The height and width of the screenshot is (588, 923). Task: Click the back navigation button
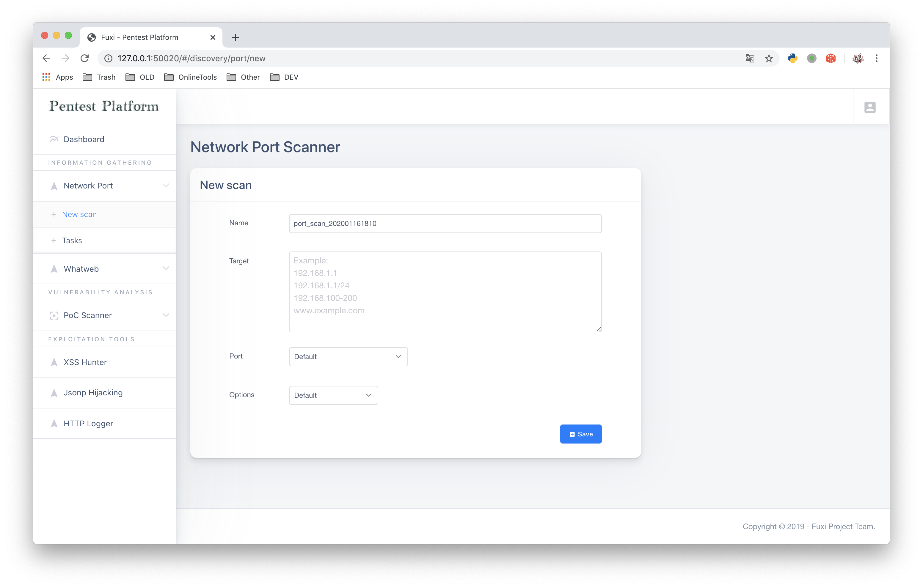pyautogui.click(x=46, y=59)
